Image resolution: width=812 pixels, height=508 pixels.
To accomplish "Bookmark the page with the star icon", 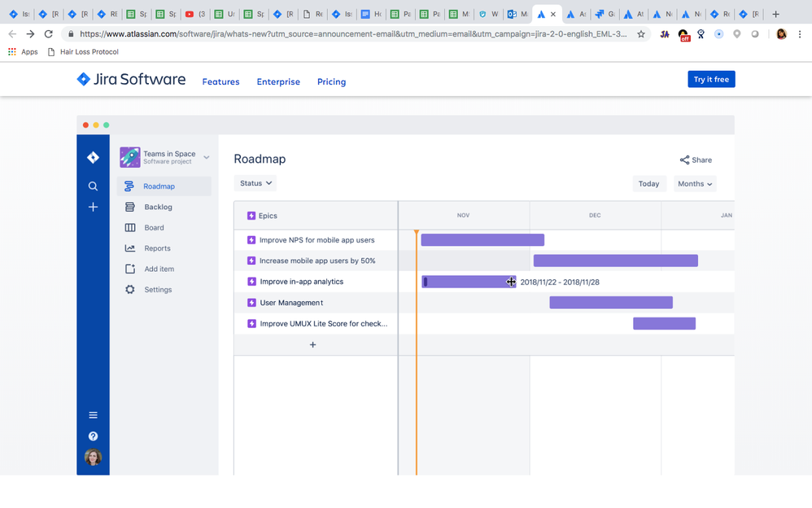I will click(641, 34).
